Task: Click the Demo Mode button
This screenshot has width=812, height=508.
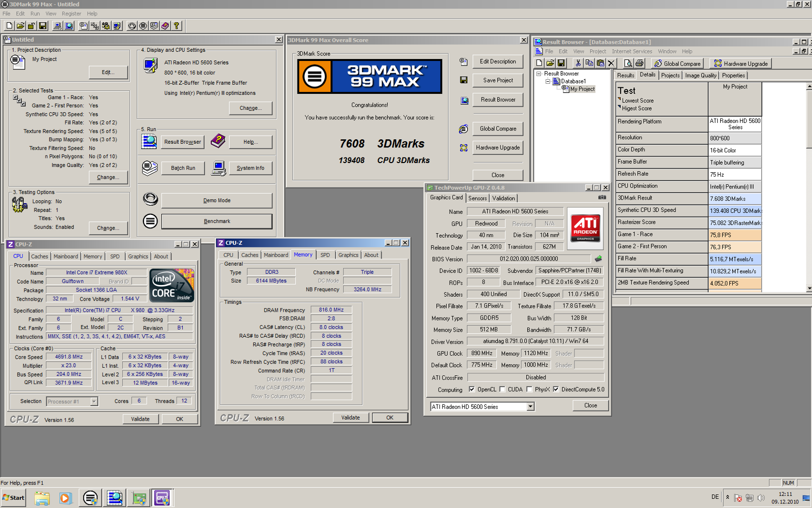Action: point(217,200)
